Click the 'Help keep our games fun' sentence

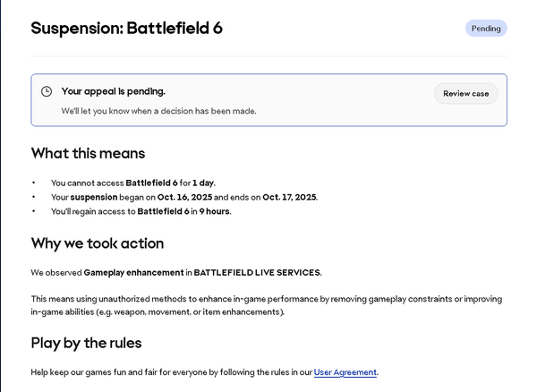[170, 372]
